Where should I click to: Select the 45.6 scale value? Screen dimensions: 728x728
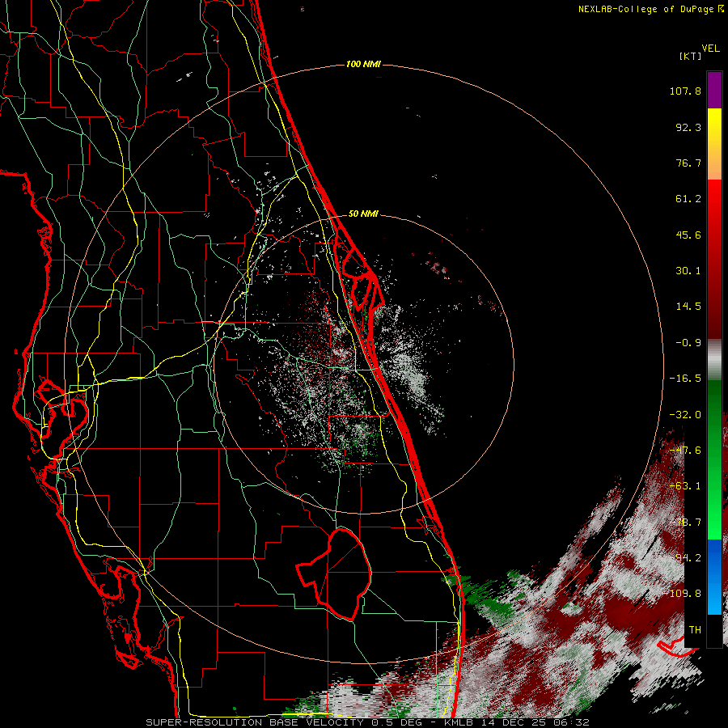(x=688, y=235)
